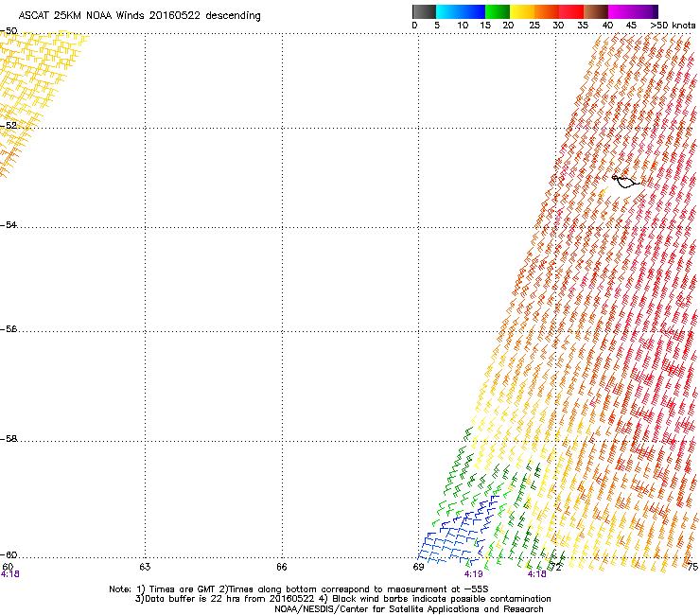Click the '35' legend scale label
The width and height of the screenshot is (700, 615).
pos(583,26)
